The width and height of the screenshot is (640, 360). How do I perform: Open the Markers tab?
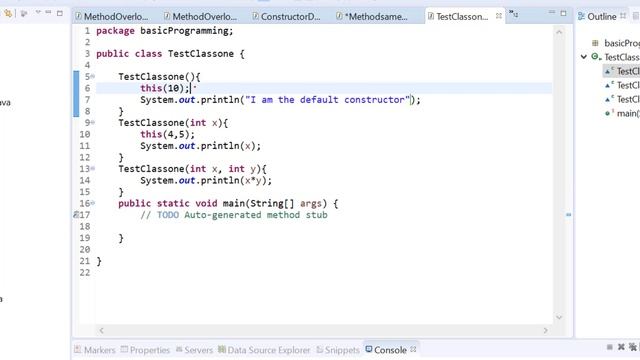[95, 350]
